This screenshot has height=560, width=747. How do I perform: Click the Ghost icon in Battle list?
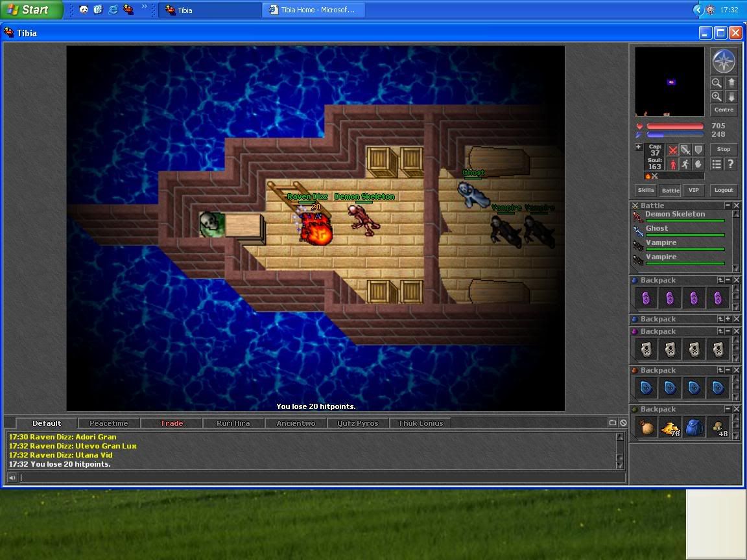click(638, 231)
